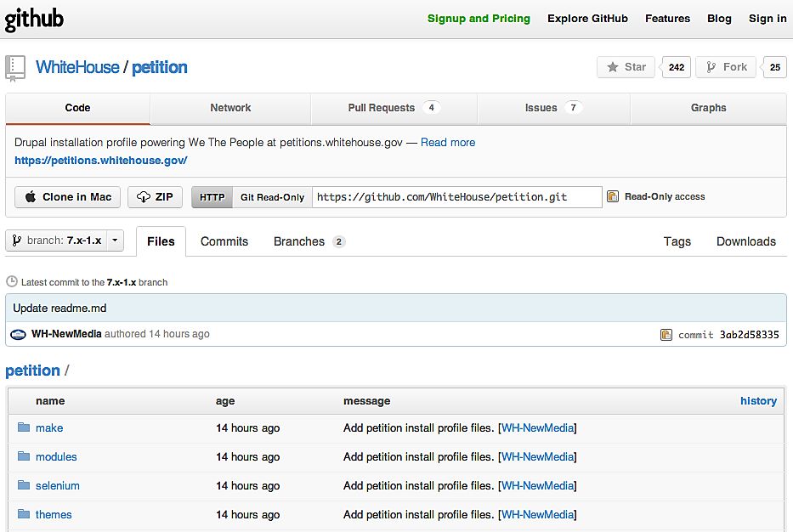Click Read more in description
Viewport: 793px width, 532px height.
coord(448,142)
